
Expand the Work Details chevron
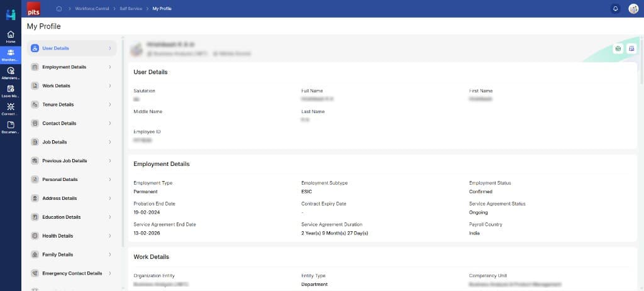(109, 85)
